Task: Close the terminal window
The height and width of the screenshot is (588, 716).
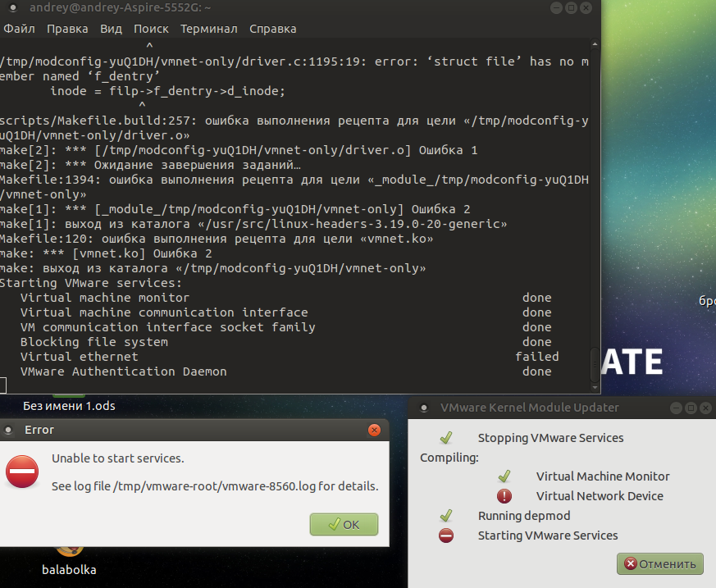Action: 586,7
